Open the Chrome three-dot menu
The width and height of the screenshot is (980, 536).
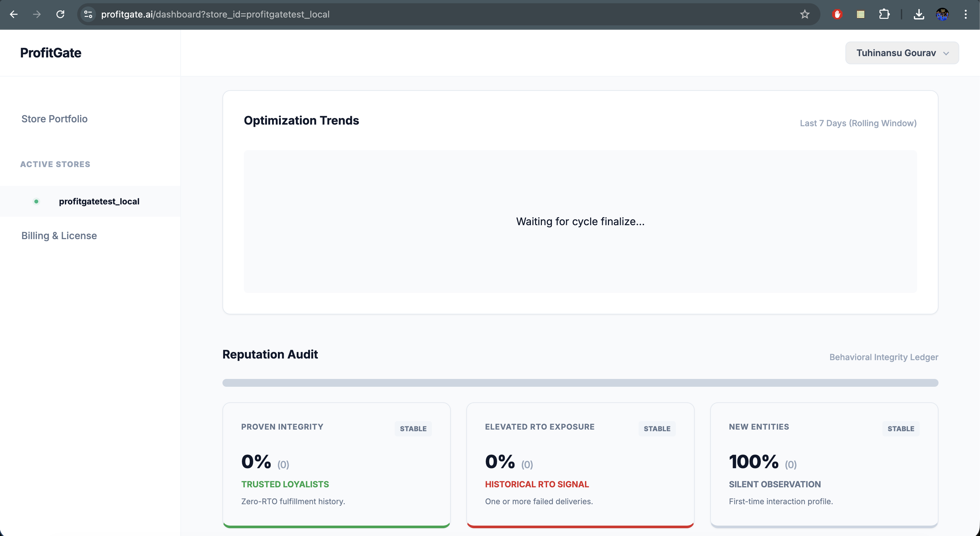pos(965,14)
